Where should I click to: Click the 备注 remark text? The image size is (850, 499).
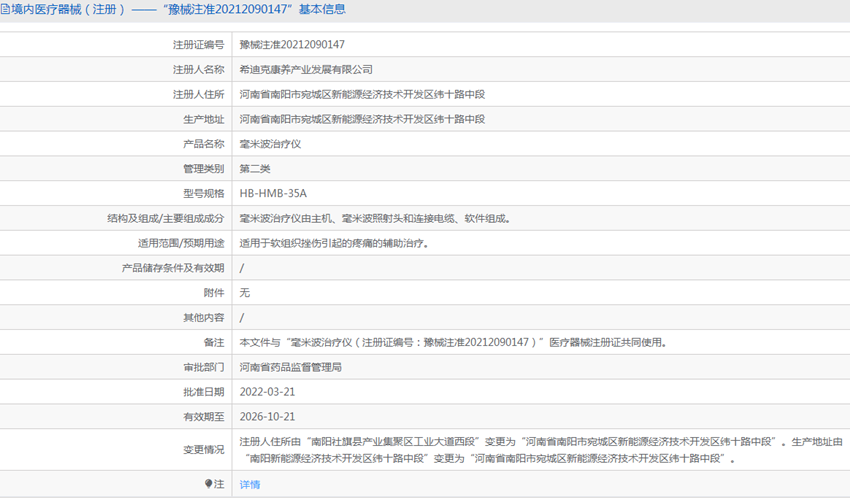pos(452,342)
